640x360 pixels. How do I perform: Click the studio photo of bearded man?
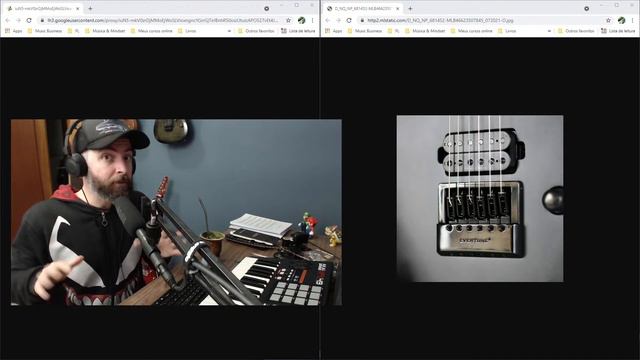(176, 212)
